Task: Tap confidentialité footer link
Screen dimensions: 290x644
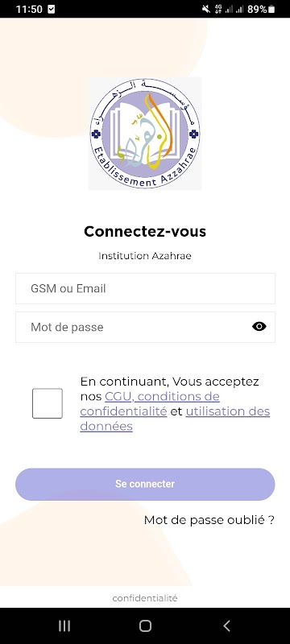Action: click(145, 598)
